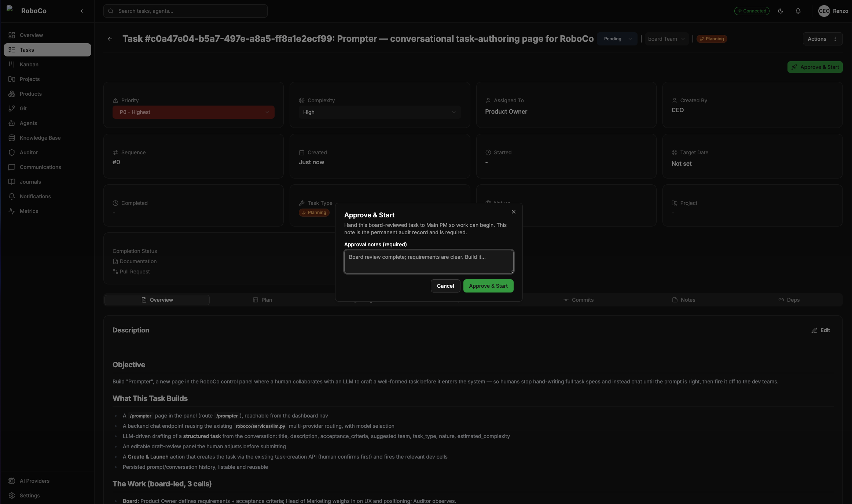The width and height of the screenshot is (852, 504).
Task: Click the Product Owner assignee
Action: tap(506, 111)
